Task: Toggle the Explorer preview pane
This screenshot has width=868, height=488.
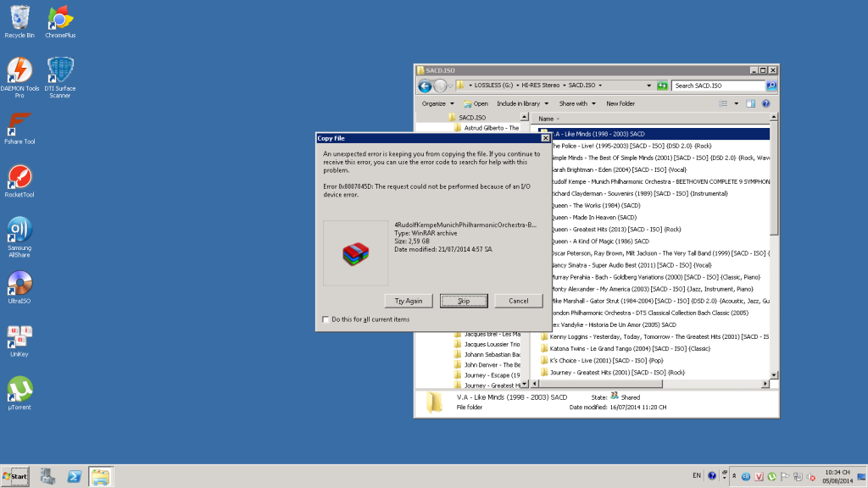Action: click(751, 103)
